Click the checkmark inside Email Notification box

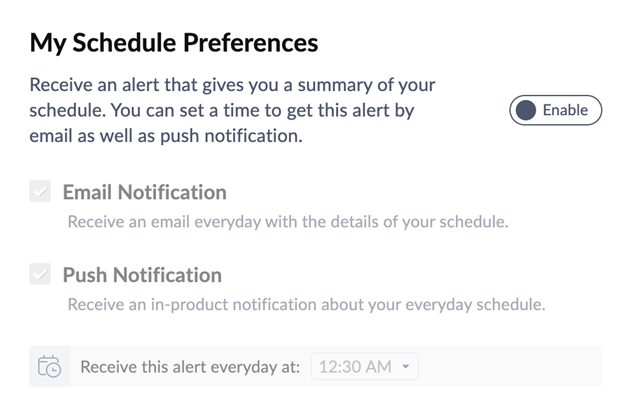pyautogui.click(x=40, y=192)
